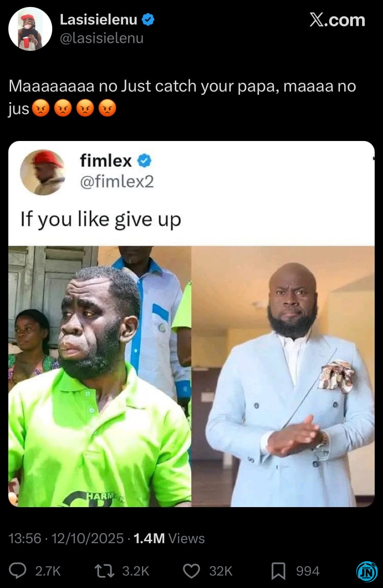Click fimlex's blue verified badge
Image resolution: width=383 pixels, height=588 pixels.
click(x=145, y=161)
